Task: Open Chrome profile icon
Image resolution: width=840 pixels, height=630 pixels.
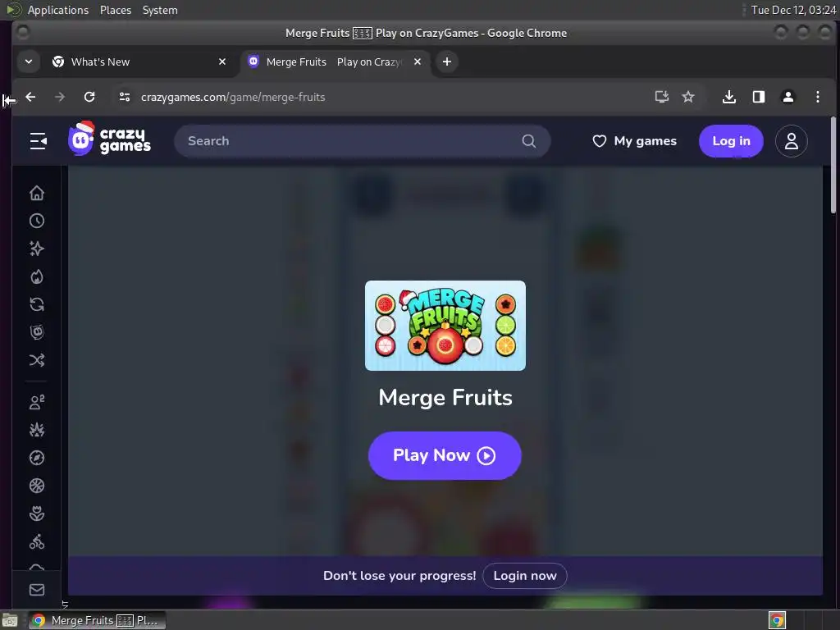Action: tap(788, 97)
